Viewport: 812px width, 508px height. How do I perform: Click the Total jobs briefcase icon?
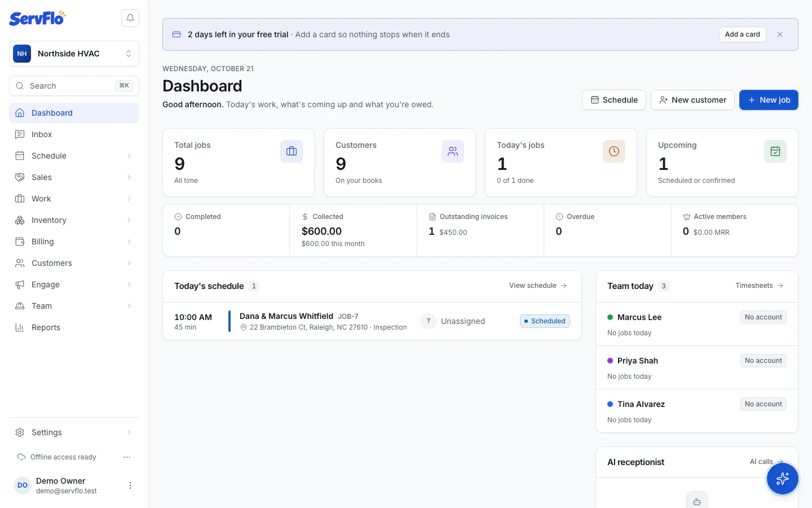pos(292,151)
